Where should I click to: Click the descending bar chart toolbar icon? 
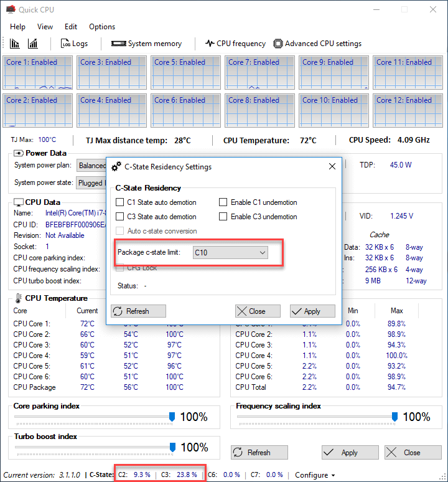tap(15, 44)
